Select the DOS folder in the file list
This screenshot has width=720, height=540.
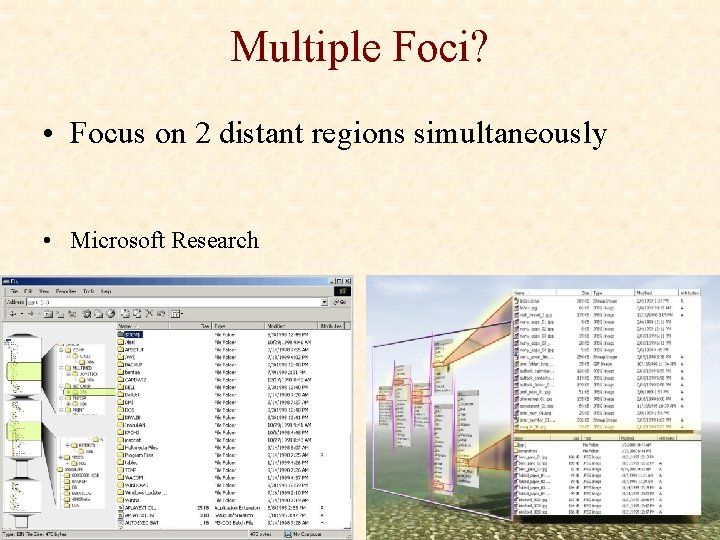point(126,410)
